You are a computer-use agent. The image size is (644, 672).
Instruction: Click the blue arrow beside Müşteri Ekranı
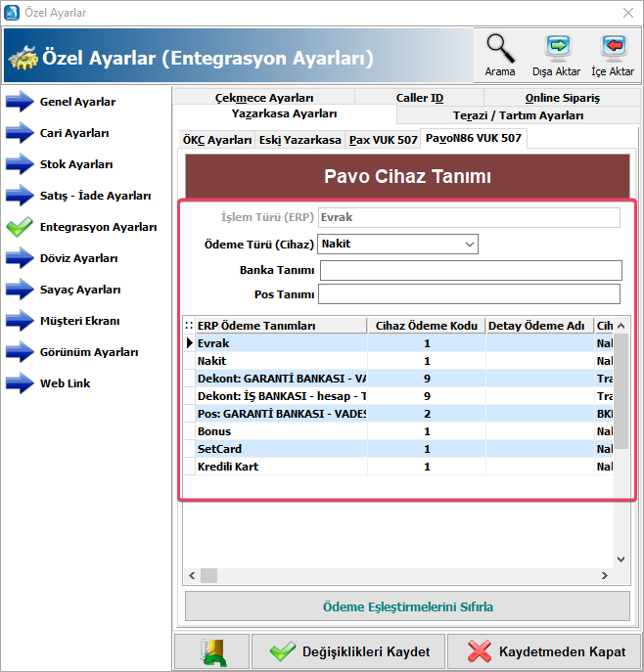click(20, 321)
